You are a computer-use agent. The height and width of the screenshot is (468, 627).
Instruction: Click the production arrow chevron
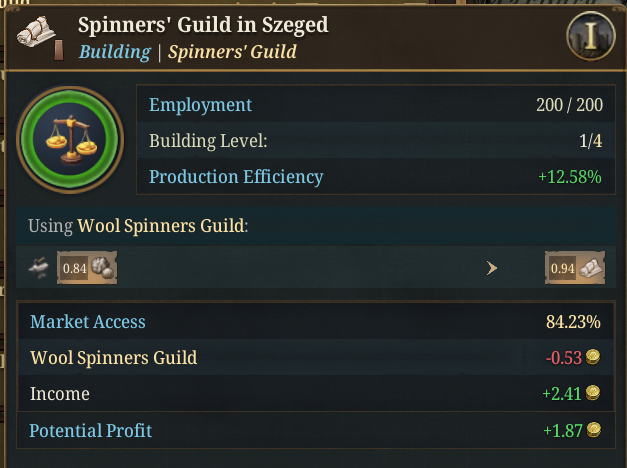pyautogui.click(x=491, y=268)
